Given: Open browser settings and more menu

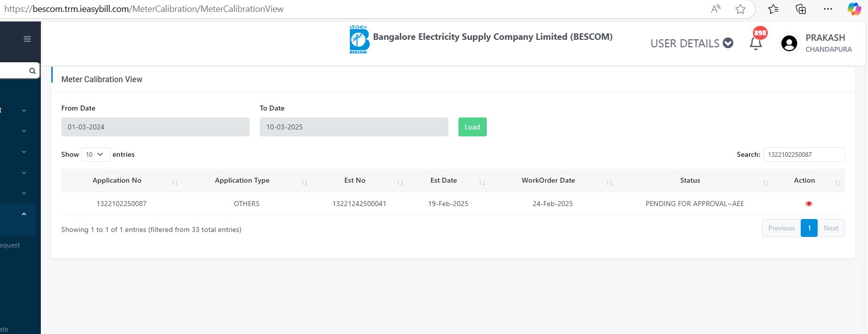Looking at the screenshot, I should pyautogui.click(x=828, y=8).
